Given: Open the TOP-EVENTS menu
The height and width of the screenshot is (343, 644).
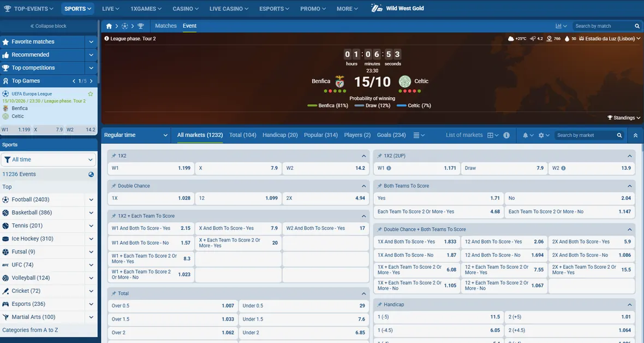Looking at the screenshot, I should (x=28, y=9).
